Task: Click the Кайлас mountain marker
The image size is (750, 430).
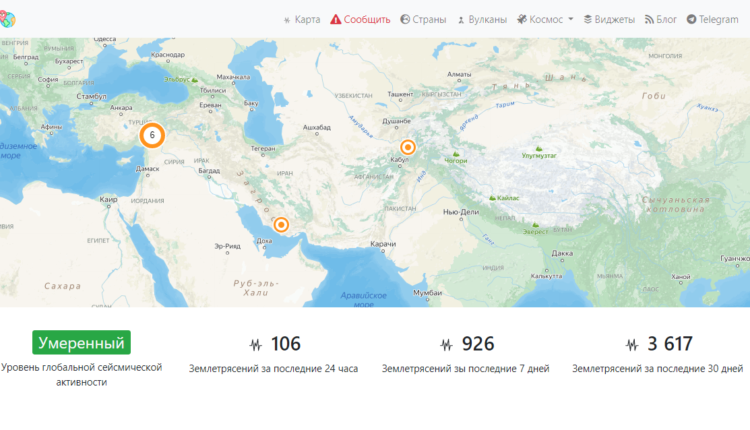Action: pos(494,199)
